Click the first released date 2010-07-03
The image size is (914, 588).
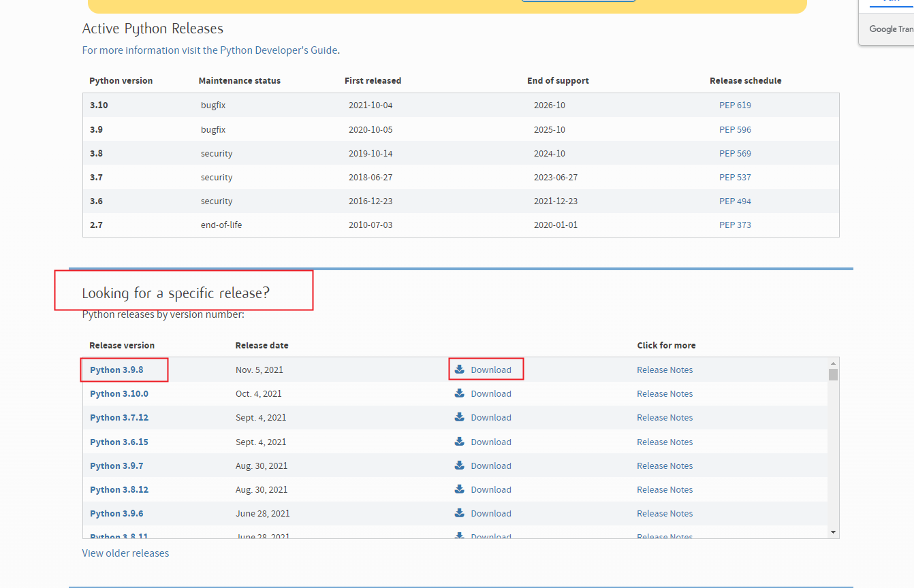click(371, 225)
